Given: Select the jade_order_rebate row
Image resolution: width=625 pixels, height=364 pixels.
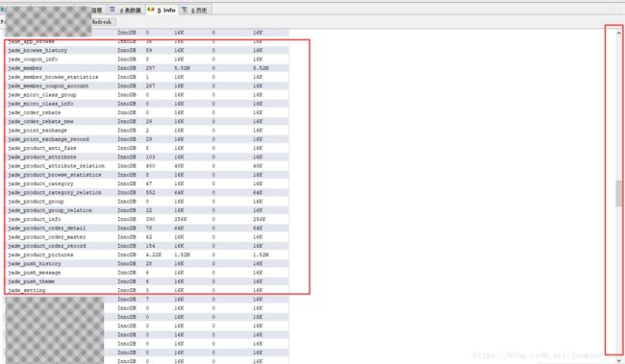Looking at the screenshot, I should point(147,112).
